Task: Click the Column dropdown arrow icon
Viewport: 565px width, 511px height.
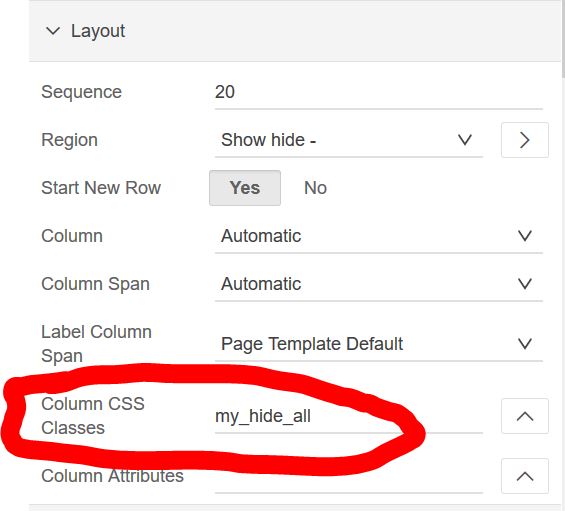Action: (x=525, y=236)
